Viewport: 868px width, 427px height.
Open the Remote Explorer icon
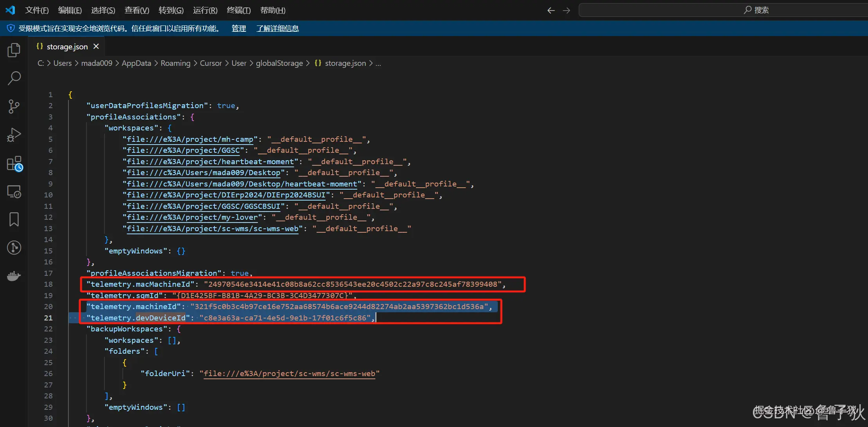[14, 192]
